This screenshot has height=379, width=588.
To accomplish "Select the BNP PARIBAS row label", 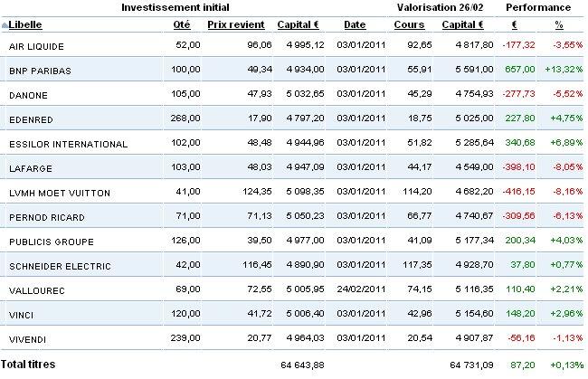I will (x=40, y=71).
